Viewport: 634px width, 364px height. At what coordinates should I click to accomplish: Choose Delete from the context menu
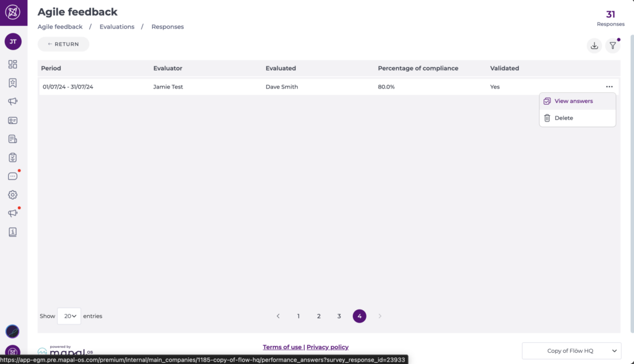[563, 118]
